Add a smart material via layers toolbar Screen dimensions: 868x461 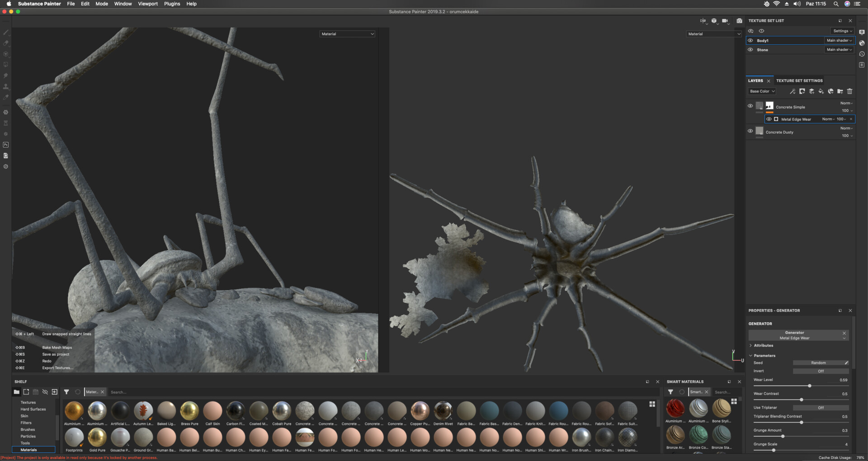click(830, 91)
